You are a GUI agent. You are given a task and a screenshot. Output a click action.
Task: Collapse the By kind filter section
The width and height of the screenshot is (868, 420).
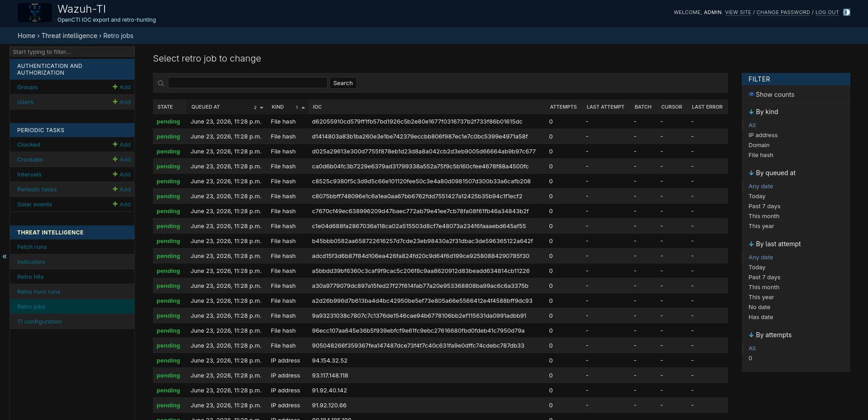point(763,112)
